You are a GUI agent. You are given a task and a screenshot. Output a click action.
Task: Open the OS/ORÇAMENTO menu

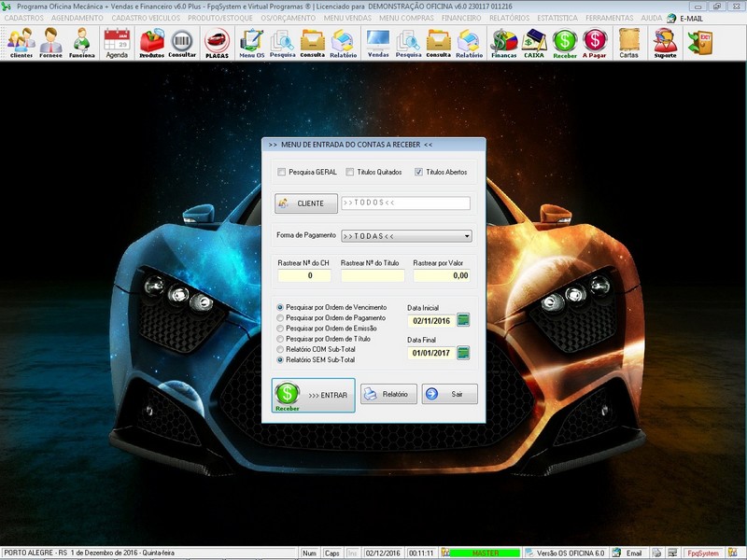pyautogui.click(x=289, y=18)
